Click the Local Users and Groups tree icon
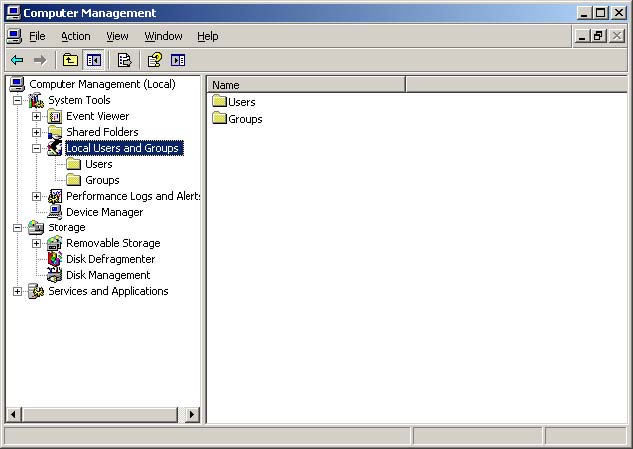 [x=54, y=148]
